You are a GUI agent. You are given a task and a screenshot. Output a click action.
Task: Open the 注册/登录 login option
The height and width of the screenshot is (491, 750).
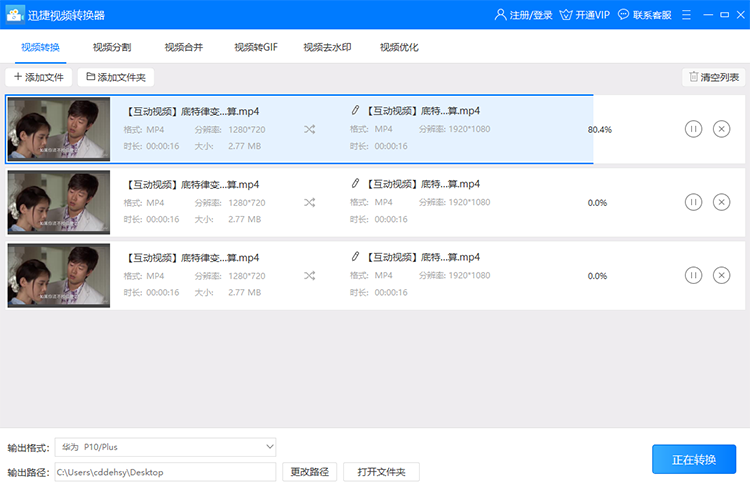[x=523, y=15]
